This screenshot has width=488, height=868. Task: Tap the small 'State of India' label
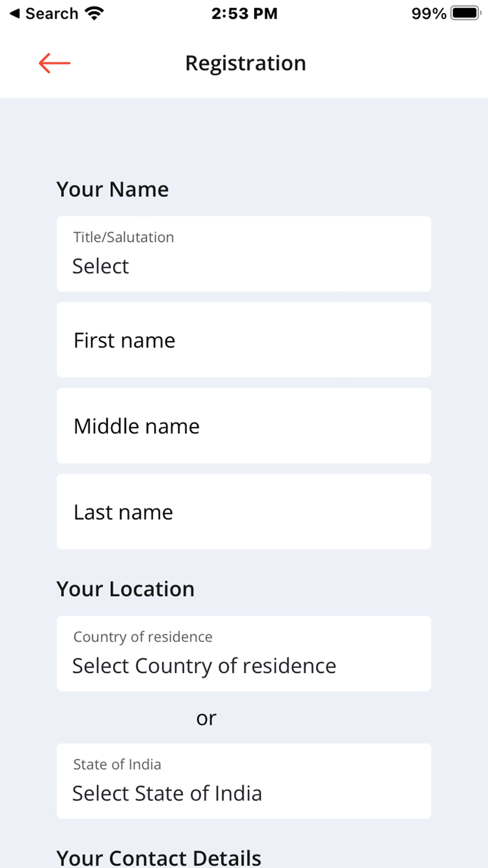tap(117, 764)
